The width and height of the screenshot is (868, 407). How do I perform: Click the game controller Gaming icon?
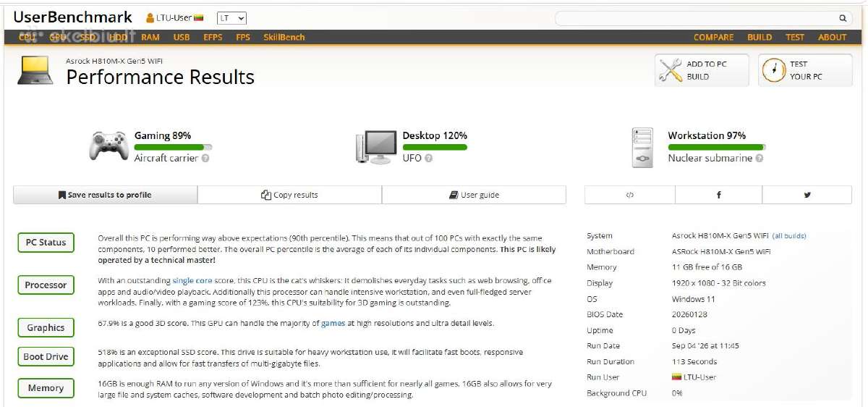(109, 146)
